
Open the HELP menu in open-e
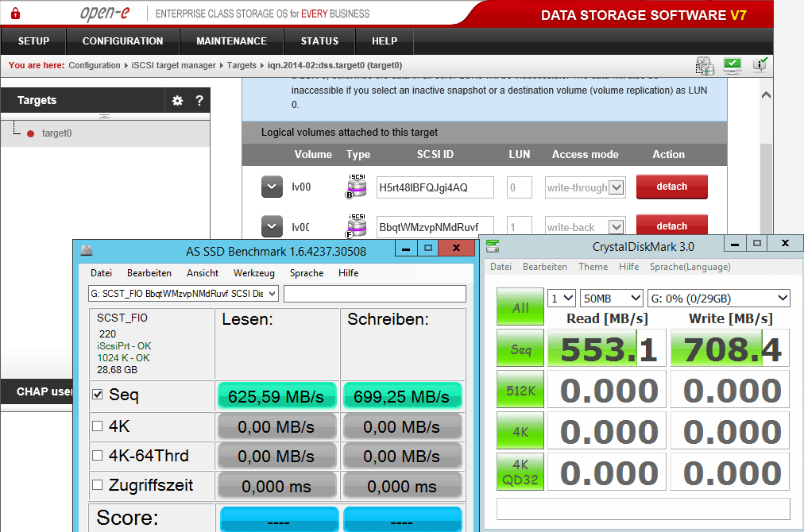click(x=385, y=41)
